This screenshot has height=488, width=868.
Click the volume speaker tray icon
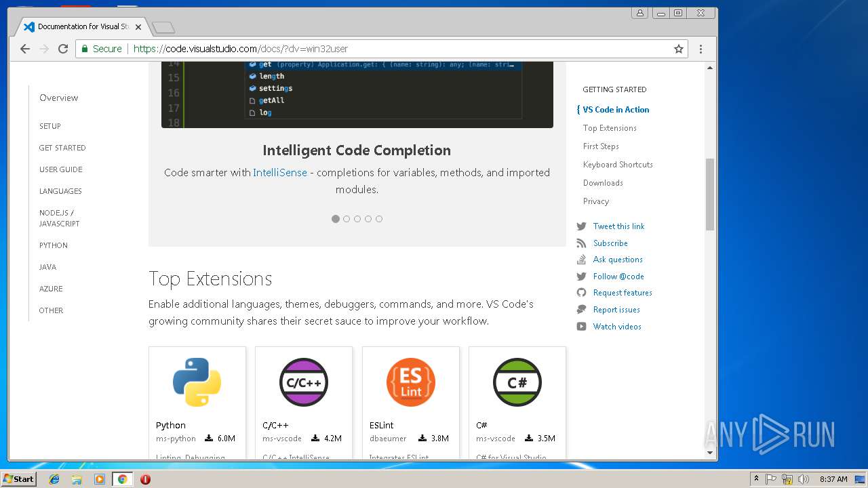[x=803, y=479]
